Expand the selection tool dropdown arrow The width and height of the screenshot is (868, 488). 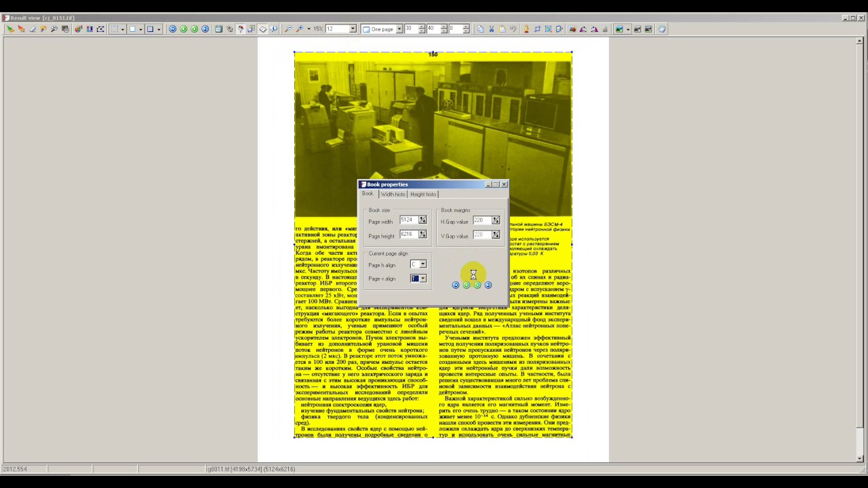coord(122,29)
